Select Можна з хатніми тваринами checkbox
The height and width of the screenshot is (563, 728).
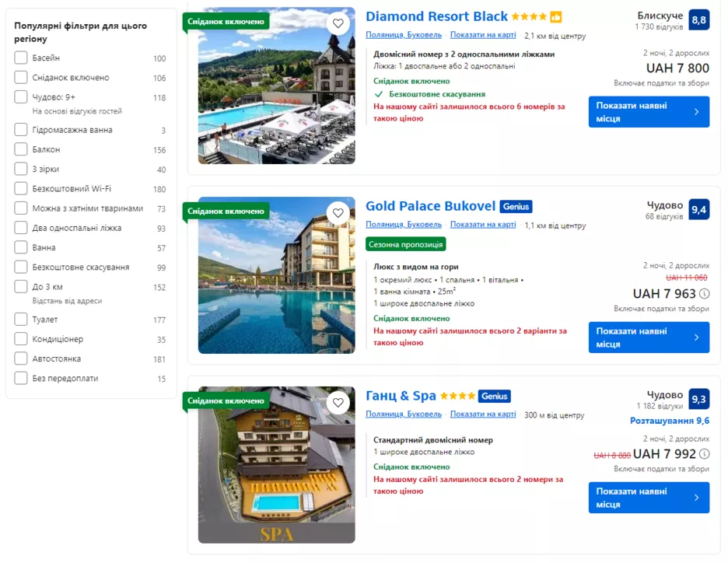pyautogui.click(x=21, y=208)
